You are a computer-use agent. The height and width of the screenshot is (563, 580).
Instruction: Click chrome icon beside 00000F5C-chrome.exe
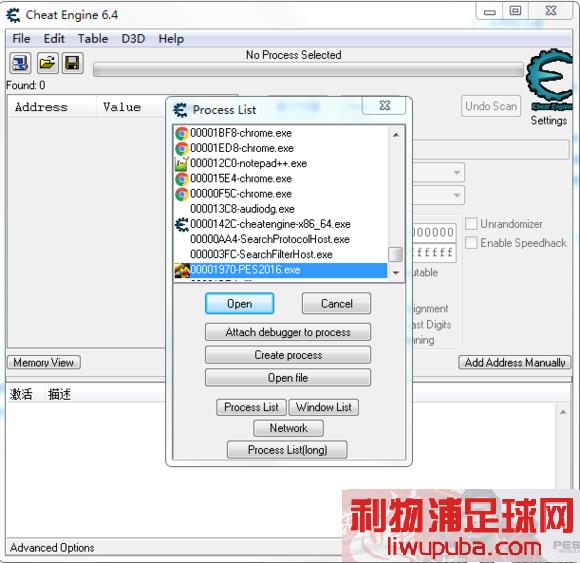(182, 194)
